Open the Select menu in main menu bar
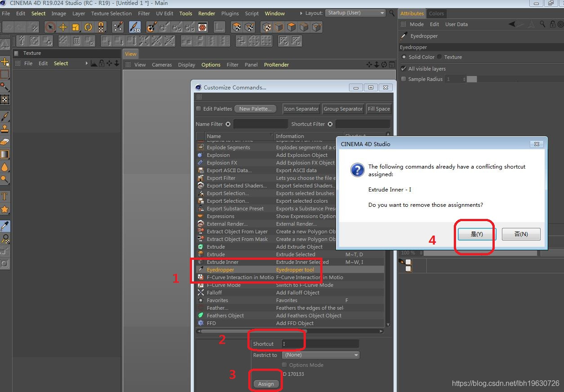Viewport: 564px width, 392px height. pyautogui.click(x=38, y=13)
